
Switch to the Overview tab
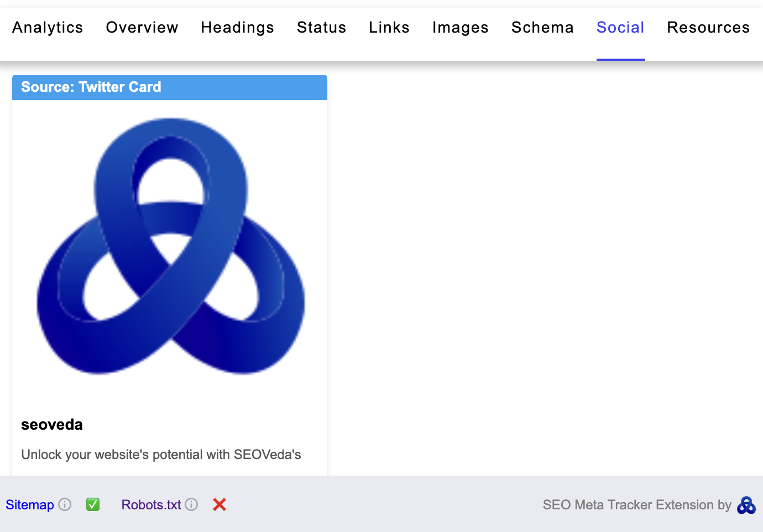142,28
